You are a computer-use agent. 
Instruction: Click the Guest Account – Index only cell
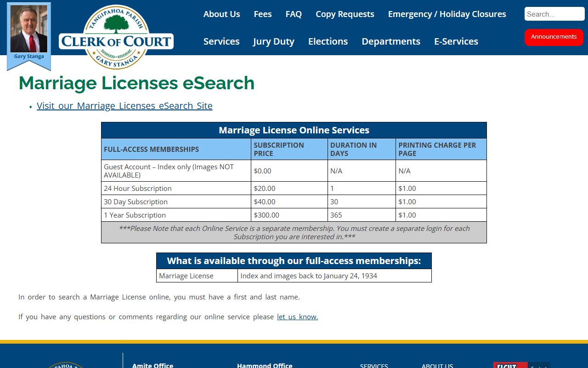[176, 171]
